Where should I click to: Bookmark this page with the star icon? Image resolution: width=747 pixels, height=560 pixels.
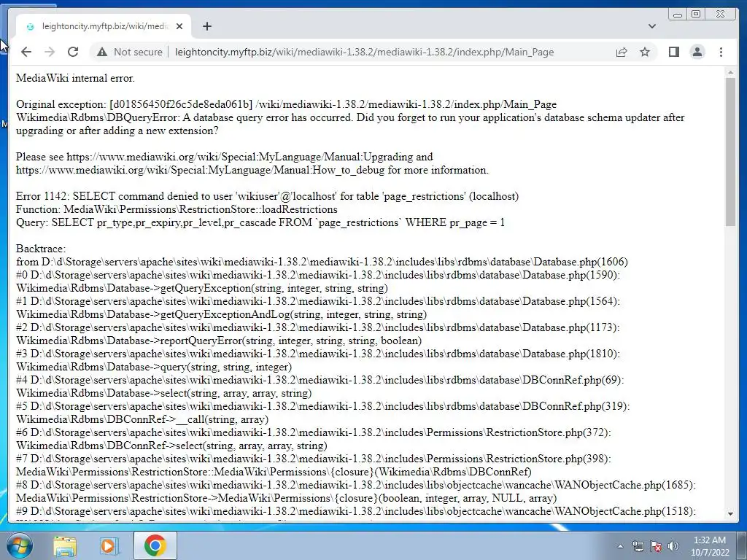coord(645,52)
